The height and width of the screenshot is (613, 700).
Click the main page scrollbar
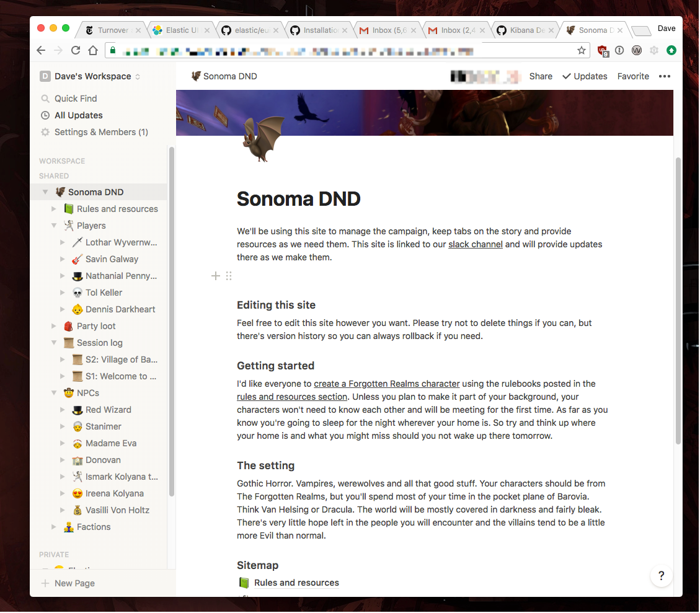coord(678,300)
